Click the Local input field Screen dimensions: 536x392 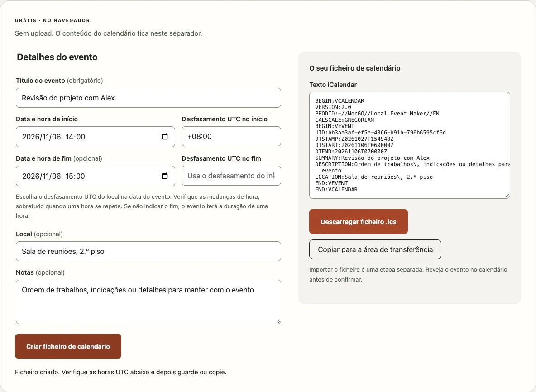pyautogui.click(x=148, y=251)
